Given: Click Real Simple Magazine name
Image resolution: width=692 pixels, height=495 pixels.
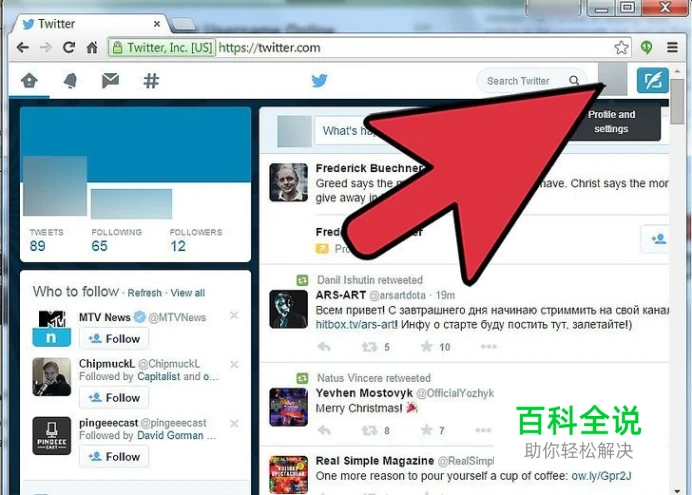Looking at the screenshot, I should [375, 461].
